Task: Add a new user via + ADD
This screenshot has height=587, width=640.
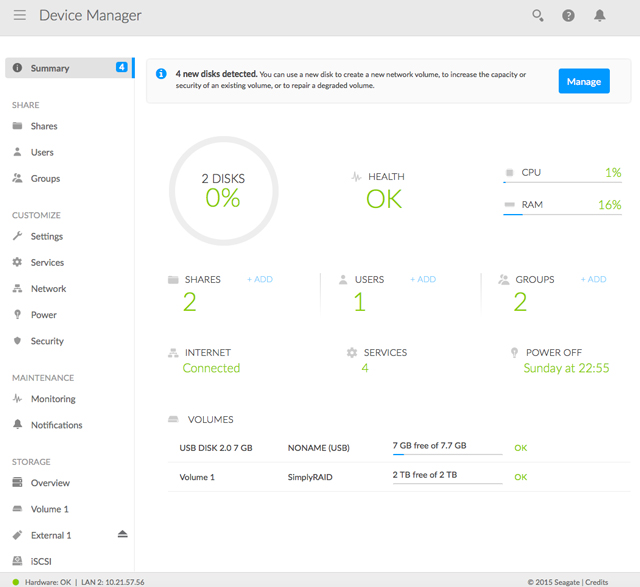Action: [423, 280]
